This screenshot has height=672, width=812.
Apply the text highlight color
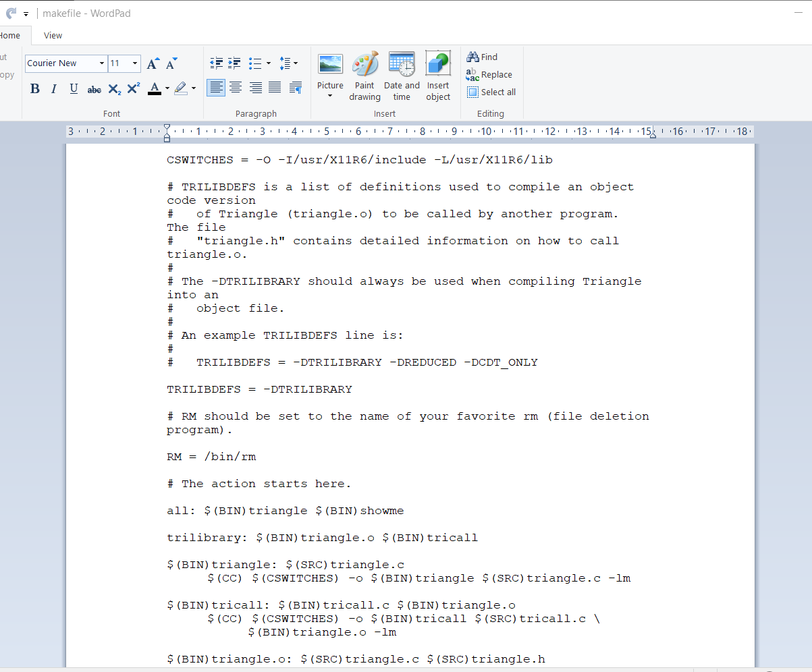point(180,88)
